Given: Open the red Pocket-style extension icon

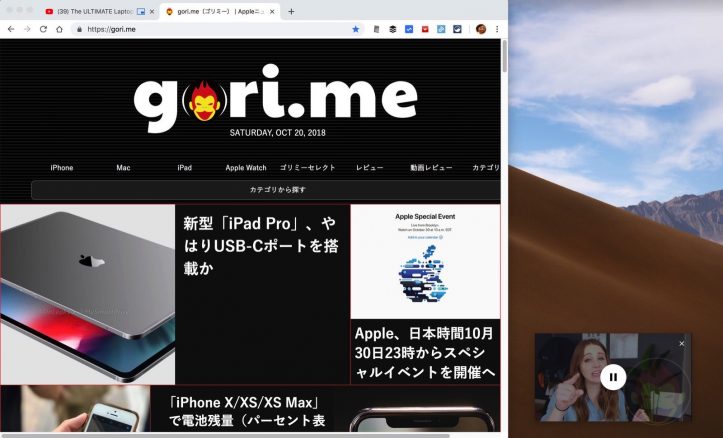Looking at the screenshot, I should click(x=425, y=29).
